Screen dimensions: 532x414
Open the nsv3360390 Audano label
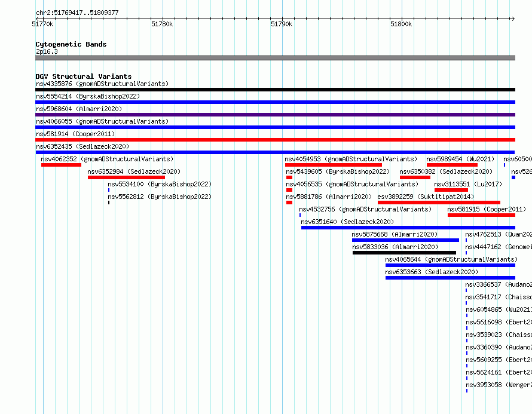pos(499,347)
